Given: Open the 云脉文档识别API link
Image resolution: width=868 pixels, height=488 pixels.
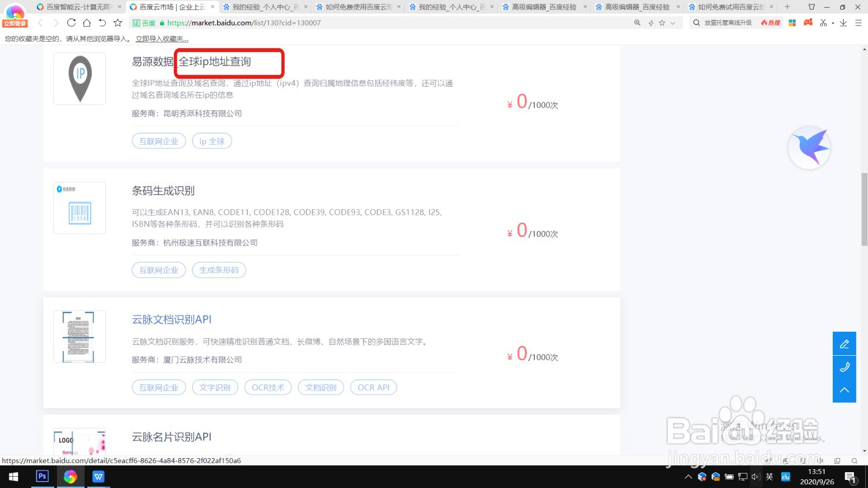Looking at the screenshot, I should coord(171,319).
